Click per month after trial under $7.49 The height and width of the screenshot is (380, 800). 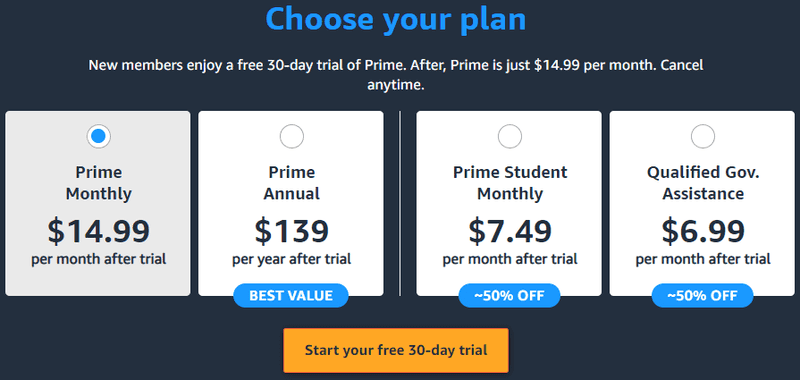pyautogui.click(x=510, y=259)
